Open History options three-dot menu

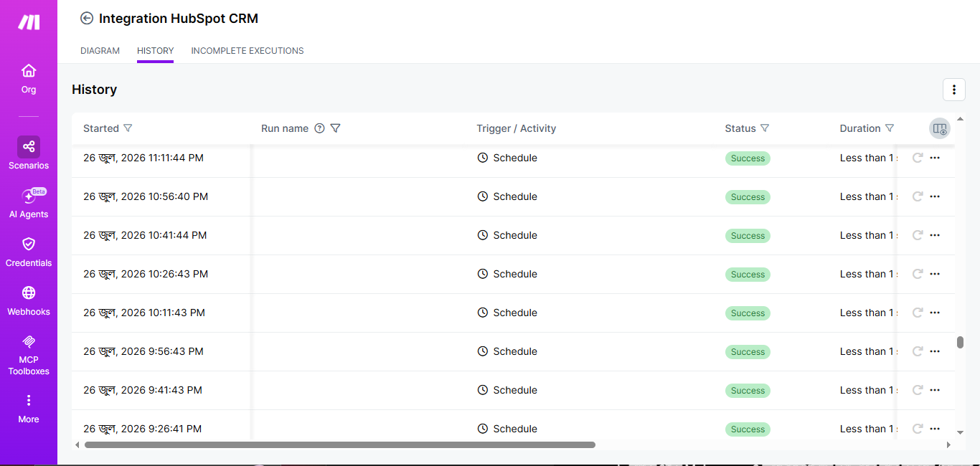click(x=954, y=90)
